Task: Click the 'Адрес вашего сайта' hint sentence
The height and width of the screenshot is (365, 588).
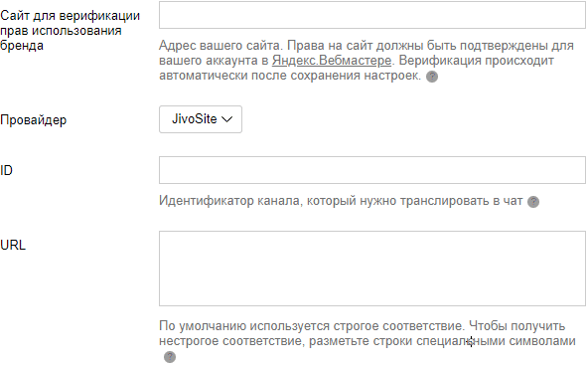Action: (x=220, y=46)
